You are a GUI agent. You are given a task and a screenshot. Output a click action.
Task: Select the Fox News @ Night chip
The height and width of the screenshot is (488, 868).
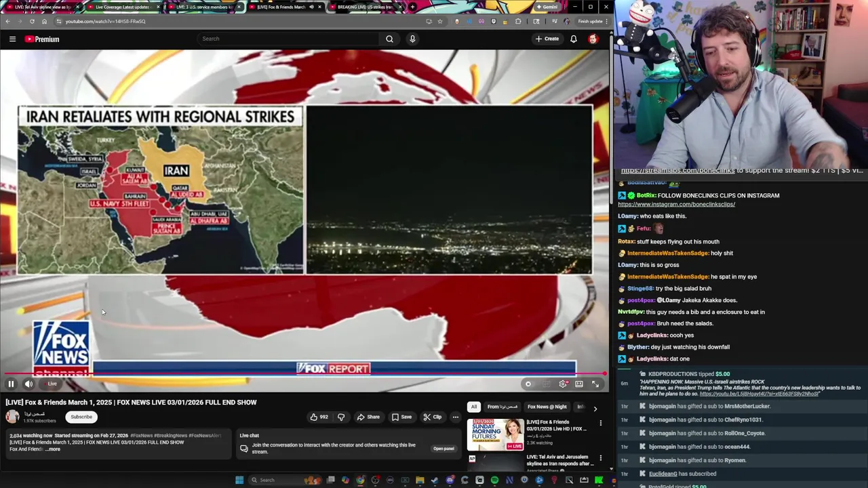click(547, 407)
